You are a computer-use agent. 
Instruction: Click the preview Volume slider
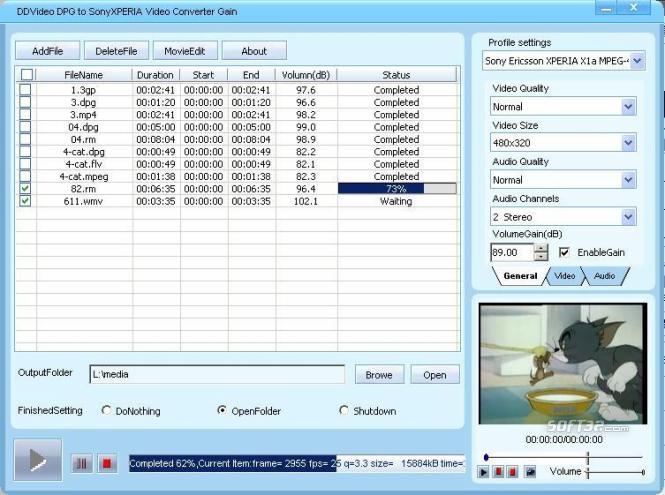tap(616, 472)
